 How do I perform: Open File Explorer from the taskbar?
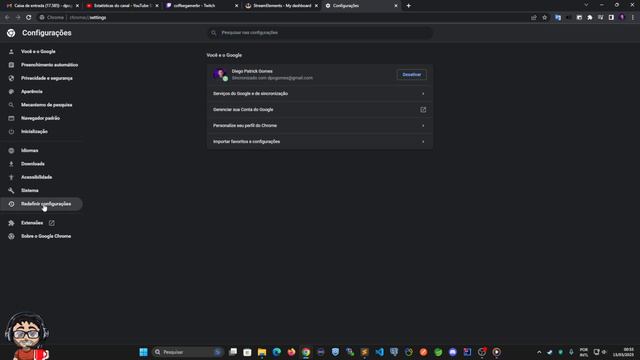pyautogui.click(x=262, y=352)
